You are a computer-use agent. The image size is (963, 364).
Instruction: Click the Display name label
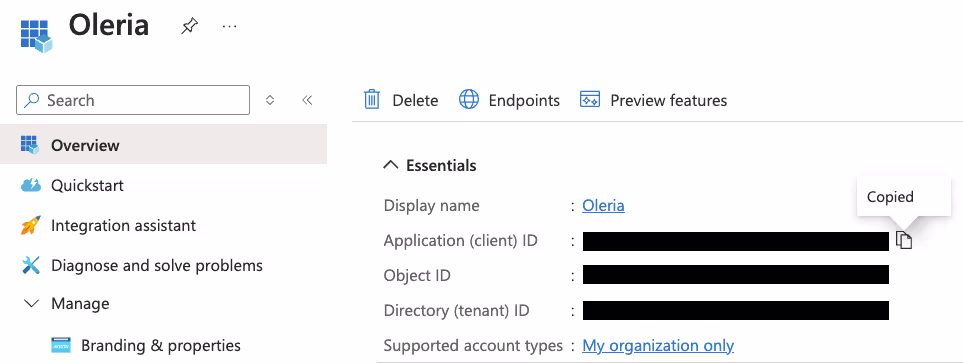pyautogui.click(x=431, y=205)
